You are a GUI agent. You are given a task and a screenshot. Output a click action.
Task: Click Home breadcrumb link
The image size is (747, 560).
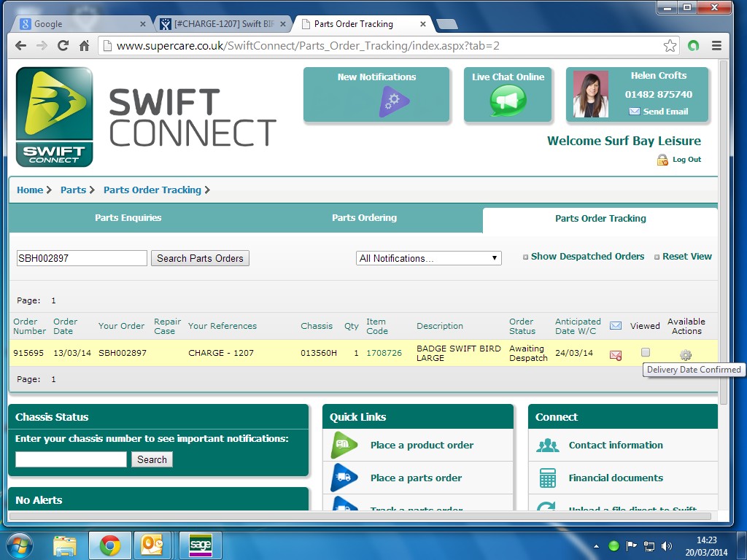pyautogui.click(x=30, y=190)
